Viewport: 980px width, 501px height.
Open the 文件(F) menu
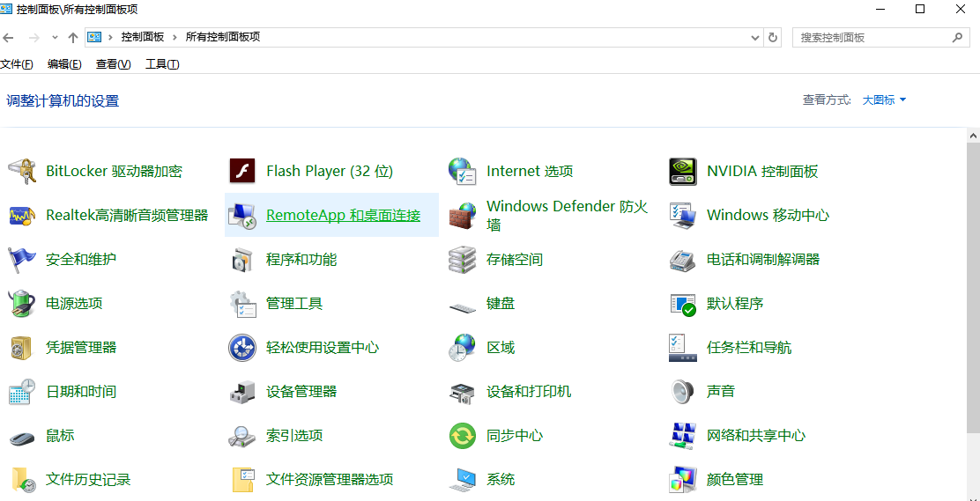17,64
